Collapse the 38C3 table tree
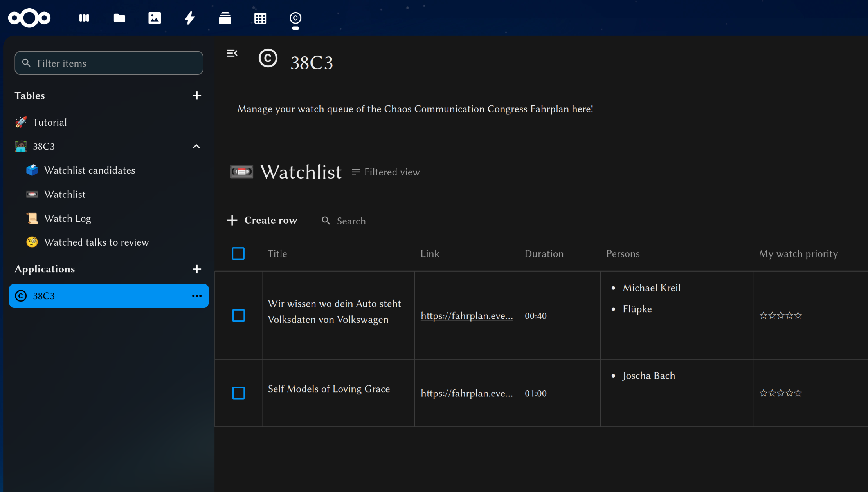Image resolution: width=868 pixels, height=492 pixels. pyautogui.click(x=196, y=147)
